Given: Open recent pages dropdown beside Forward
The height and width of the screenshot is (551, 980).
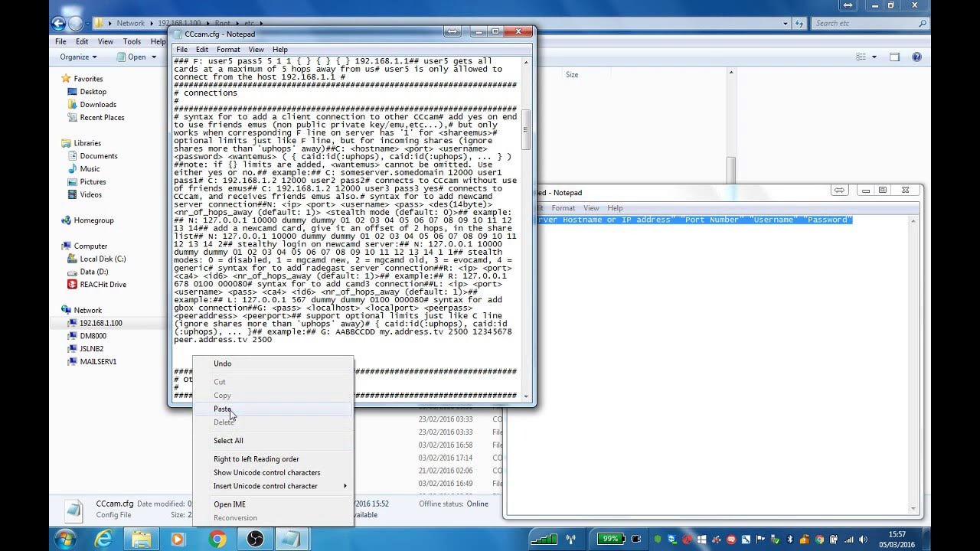Looking at the screenshot, I should [87, 24].
